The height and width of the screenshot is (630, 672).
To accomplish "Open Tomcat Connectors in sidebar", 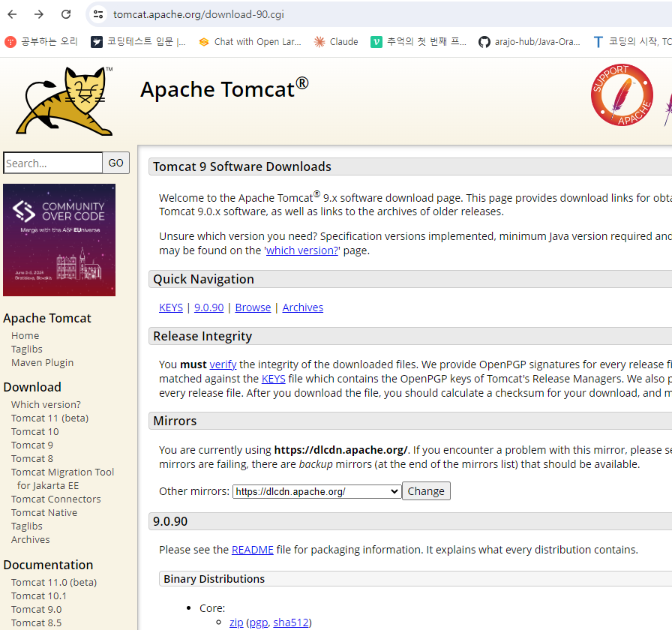I will (x=56, y=499).
